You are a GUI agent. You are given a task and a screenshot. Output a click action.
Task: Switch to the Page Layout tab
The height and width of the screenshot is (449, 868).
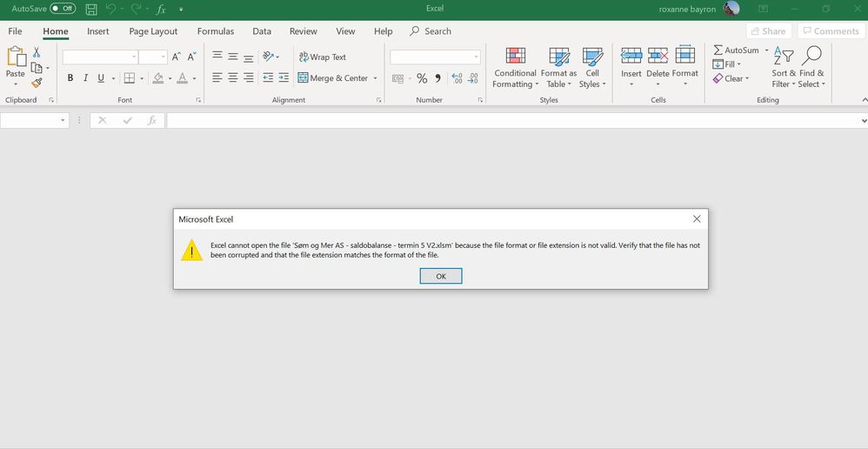pos(153,31)
